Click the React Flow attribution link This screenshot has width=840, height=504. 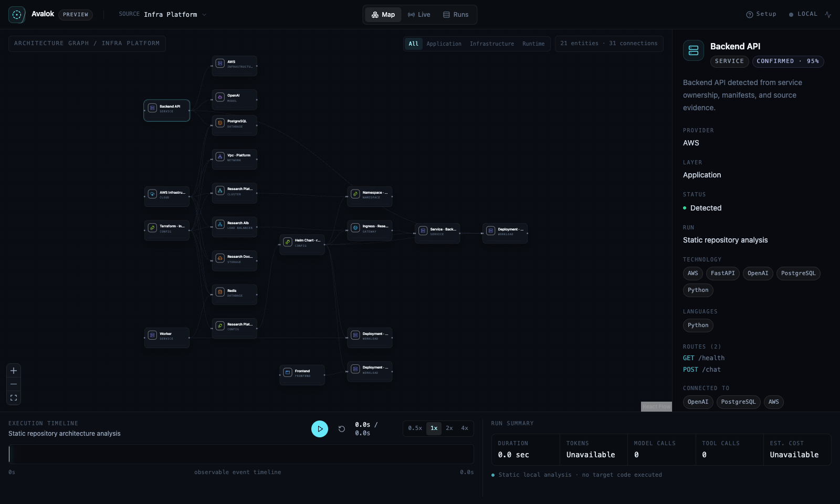click(x=656, y=406)
